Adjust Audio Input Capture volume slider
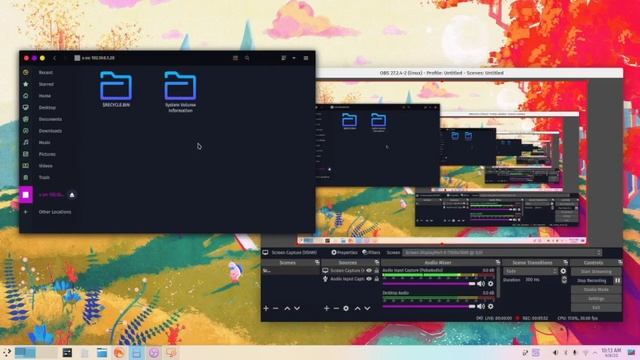Image resolution: width=640 pixels, height=360 pixels. pyautogui.click(x=429, y=284)
